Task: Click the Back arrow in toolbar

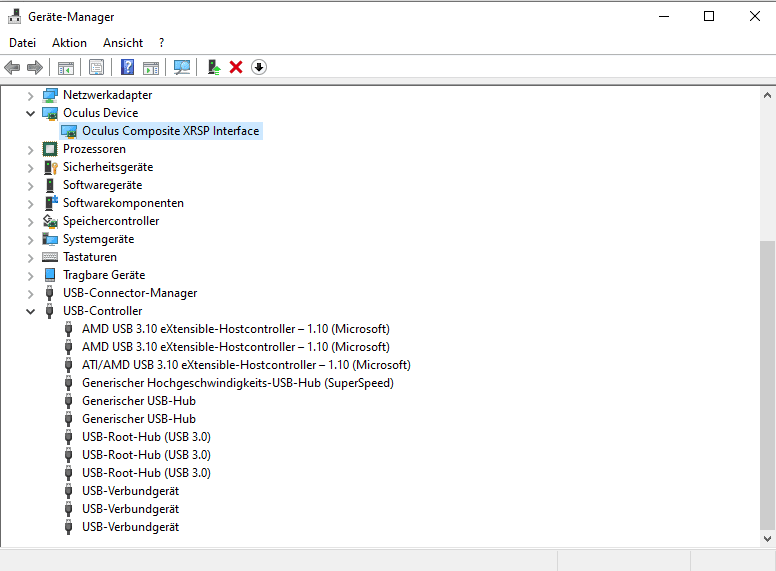Action: [x=12, y=67]
